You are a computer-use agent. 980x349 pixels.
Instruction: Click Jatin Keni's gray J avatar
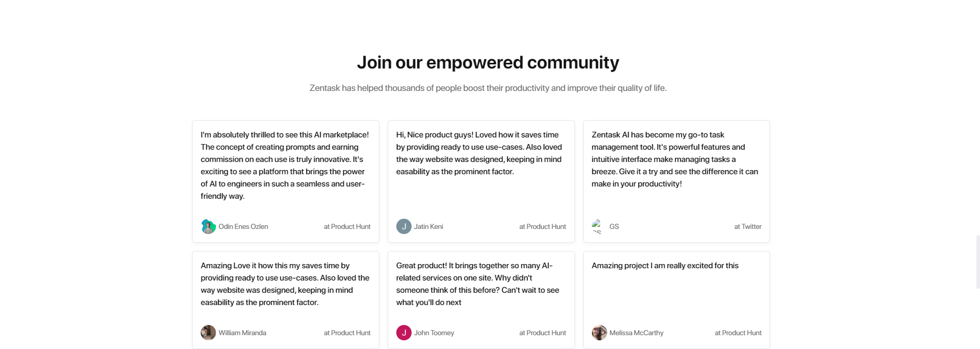click(x=404, y=226)
